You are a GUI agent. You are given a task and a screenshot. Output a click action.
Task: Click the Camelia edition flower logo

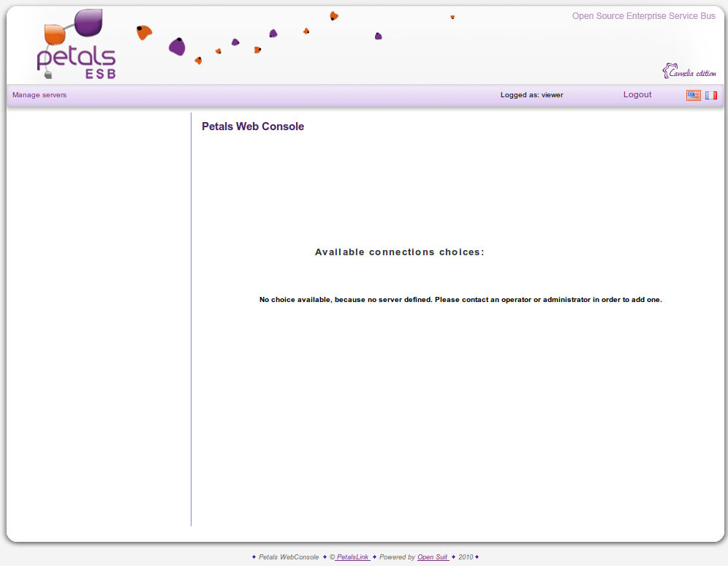coord(689,71)
